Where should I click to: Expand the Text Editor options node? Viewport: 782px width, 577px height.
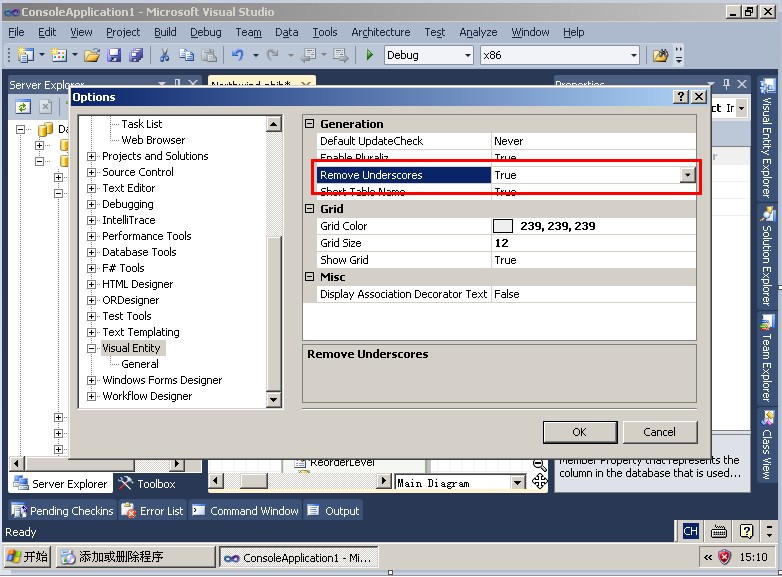pos(91,188)
